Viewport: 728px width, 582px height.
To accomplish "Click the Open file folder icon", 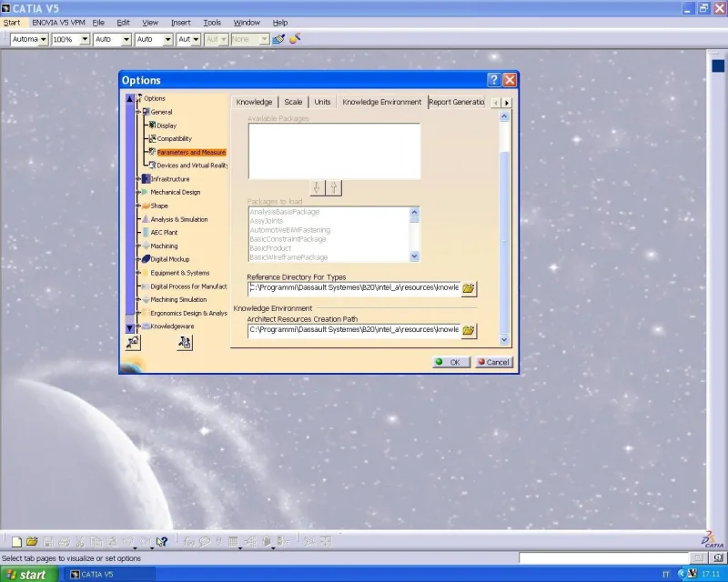I will pos(32,542).
